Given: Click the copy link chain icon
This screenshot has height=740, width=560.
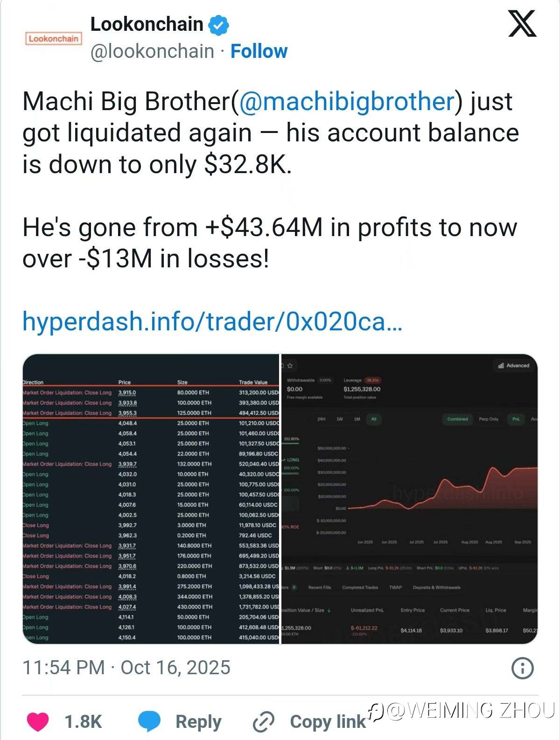Looking at the screenshot, I should [263, 722].
